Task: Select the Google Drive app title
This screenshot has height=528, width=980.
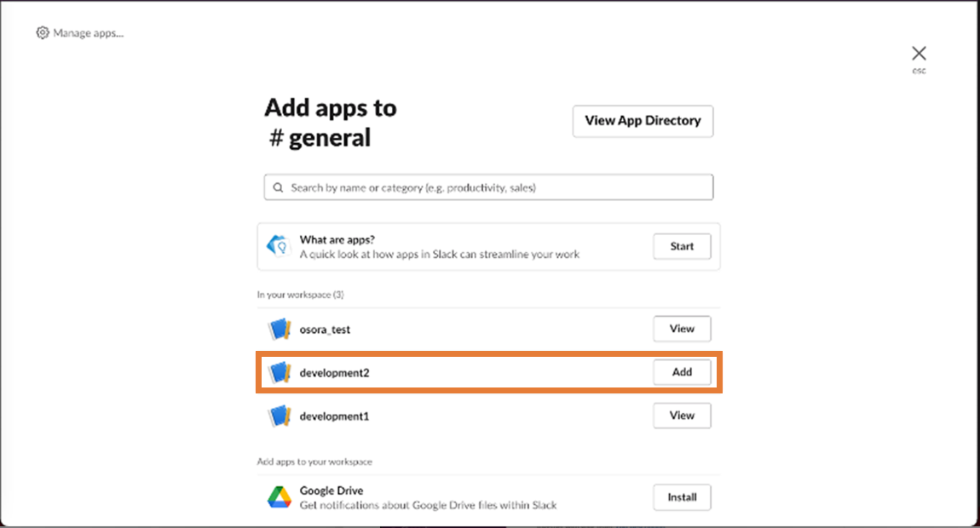Action: (331, 491)
